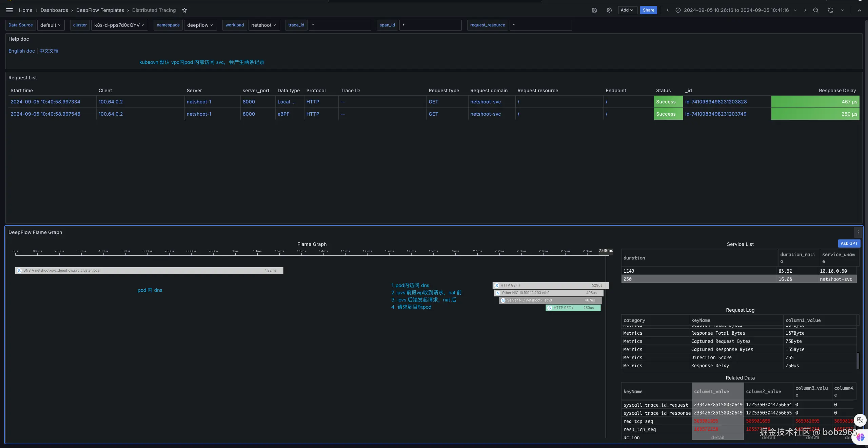Click the Response Delay 250us log row
This screenshot has width=868, height=448.
[739, 366]
